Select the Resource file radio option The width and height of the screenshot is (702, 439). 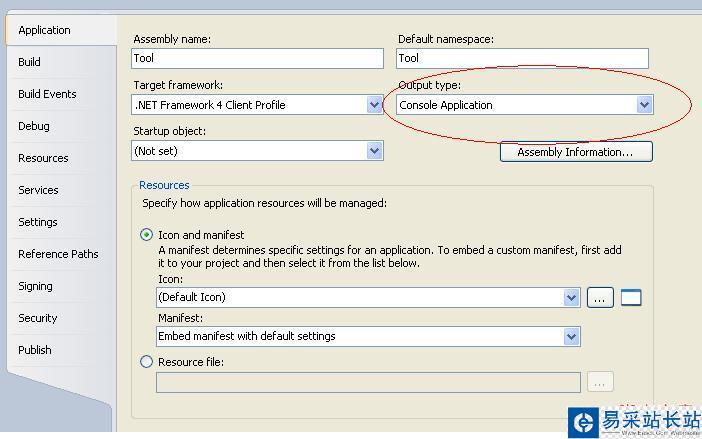(x=147, y=362)
